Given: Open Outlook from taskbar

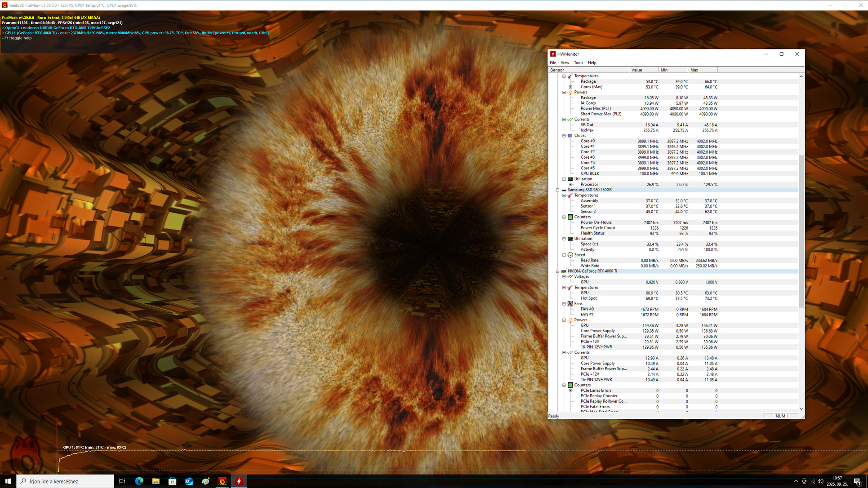Looking at the screenshot, I should [x=189, y=481].
